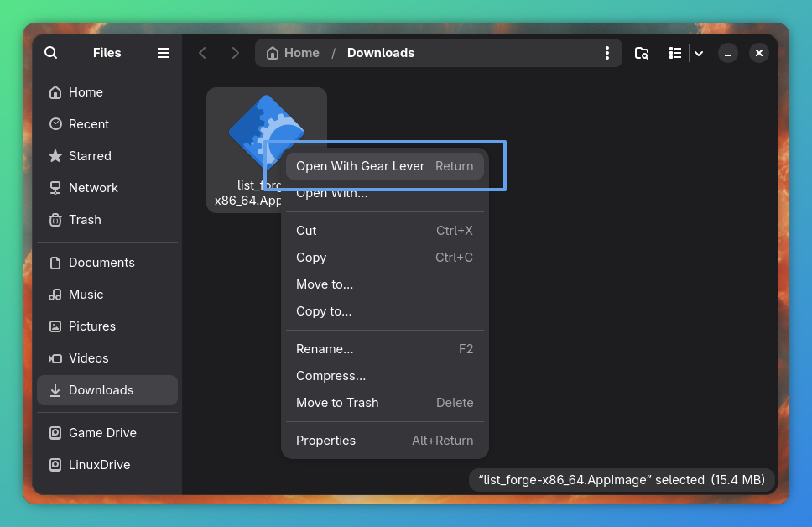Switch to list view using the view icon
Screen dimensions: 812x527
click(674, 53)
